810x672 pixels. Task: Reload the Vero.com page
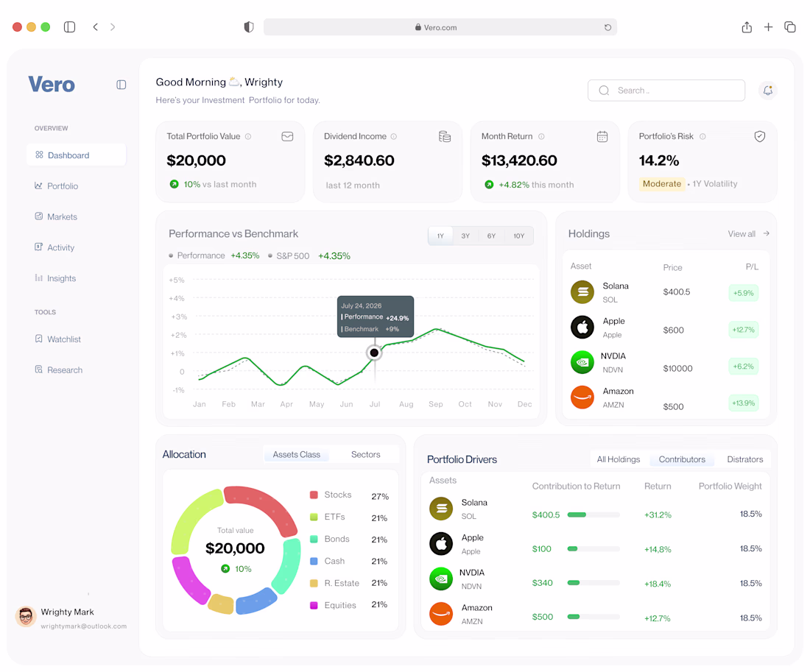pos(608,27)
